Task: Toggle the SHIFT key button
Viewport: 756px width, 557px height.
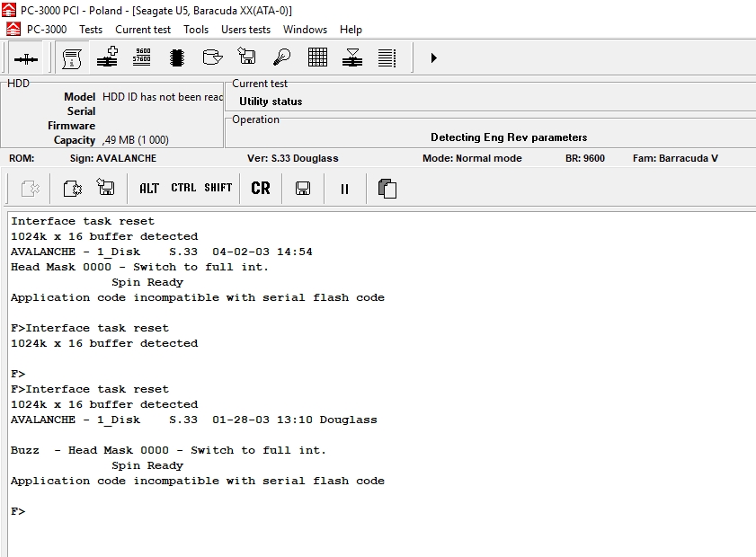Action: point(218,188)
